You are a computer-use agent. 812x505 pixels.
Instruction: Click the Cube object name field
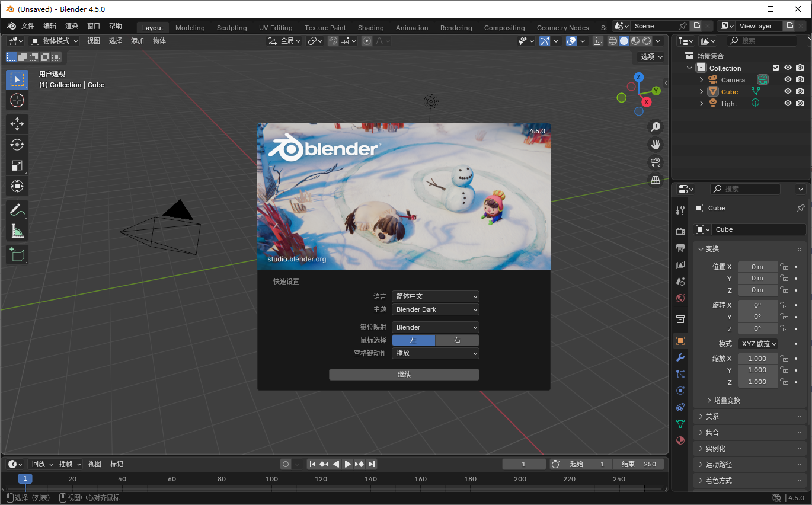point(759,229)
